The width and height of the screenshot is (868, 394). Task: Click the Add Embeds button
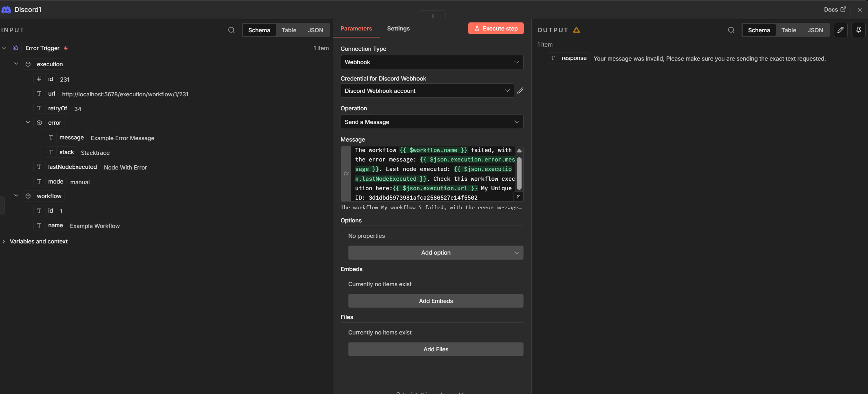tap(435, 301)
